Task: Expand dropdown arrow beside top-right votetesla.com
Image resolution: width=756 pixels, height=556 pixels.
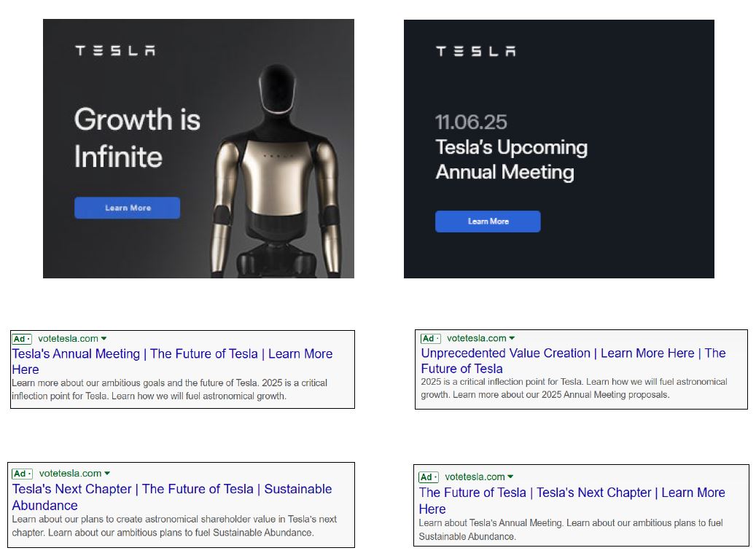Action: 512,339
